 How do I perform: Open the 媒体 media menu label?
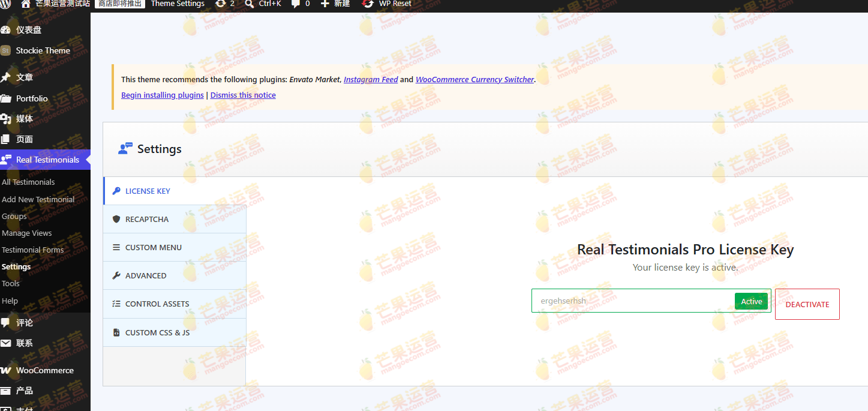[x=25, y=119]
